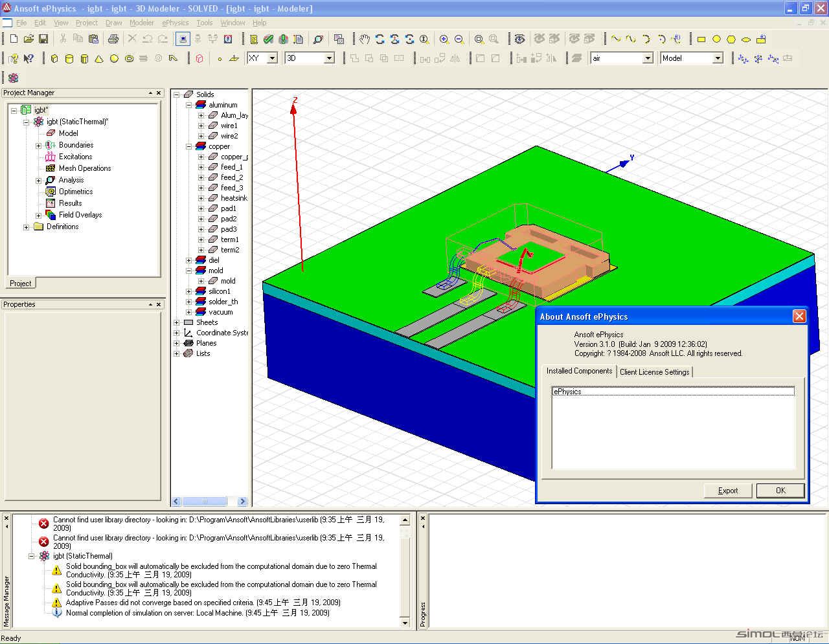829x644 pixels.
Task: Click the Zoom In magnifier icon
Action: tap(444, 39)
